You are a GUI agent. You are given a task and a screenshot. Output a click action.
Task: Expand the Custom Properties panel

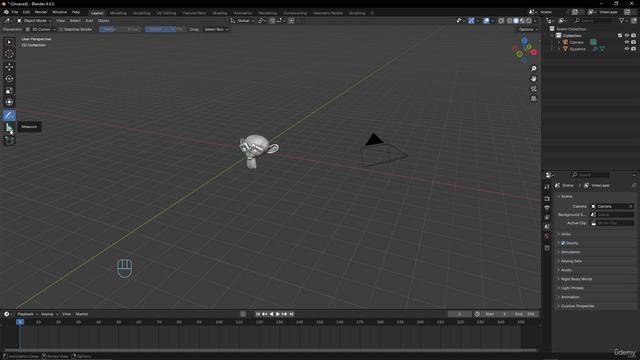click(596, 306)
